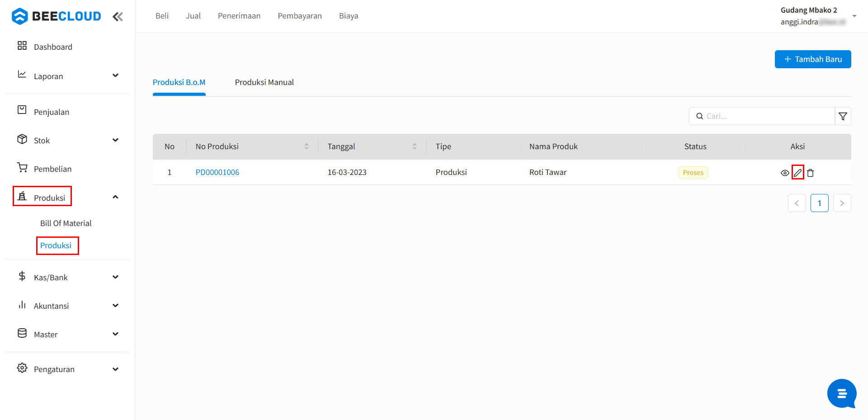Click the eye view icon for Roti Tawar
This screenshot has width=868, height=420.
[785, 173]
